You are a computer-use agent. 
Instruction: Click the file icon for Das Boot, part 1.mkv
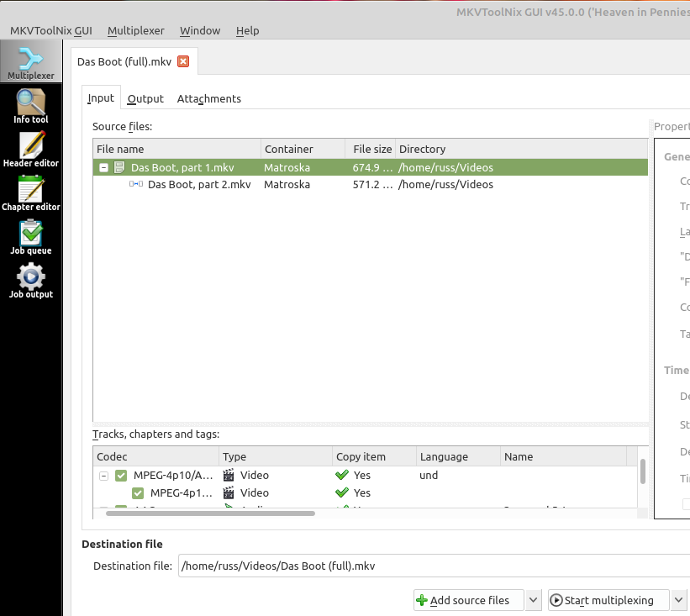click(x=119, y=167)
